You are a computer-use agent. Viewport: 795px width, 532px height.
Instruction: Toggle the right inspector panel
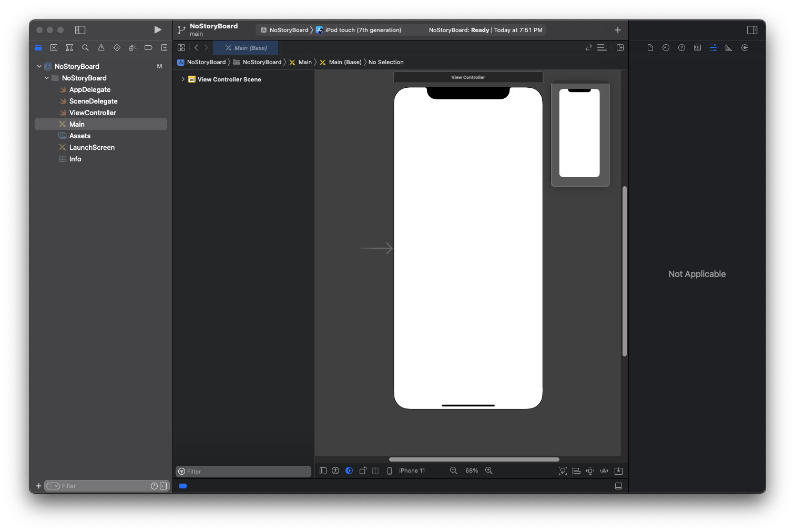click(x=752, y=30)
